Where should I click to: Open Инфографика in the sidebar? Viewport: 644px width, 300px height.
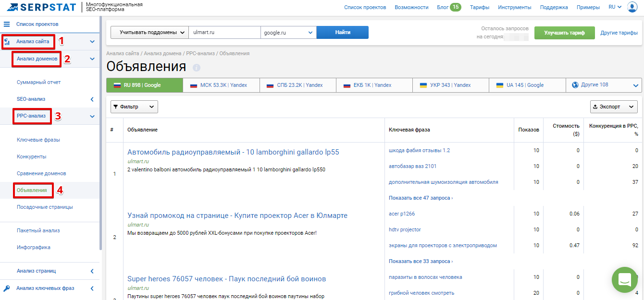click(x=34, y=247)
